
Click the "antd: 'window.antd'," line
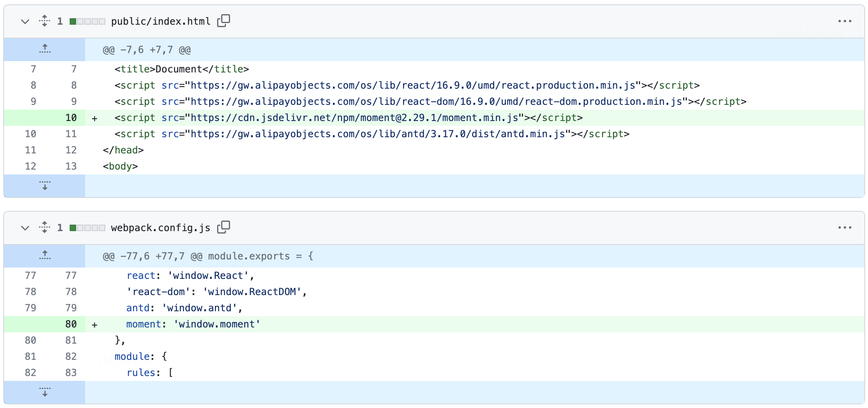[475, 308]
